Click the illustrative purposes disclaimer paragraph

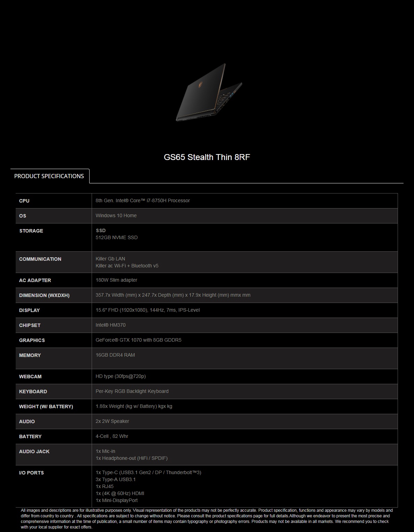207,519
